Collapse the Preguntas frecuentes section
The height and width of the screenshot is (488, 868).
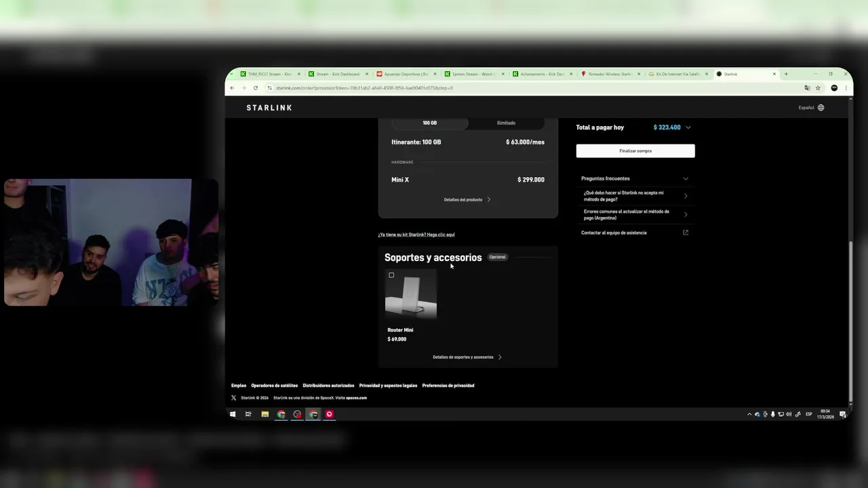pyautogui.click(x=686, y=179)
